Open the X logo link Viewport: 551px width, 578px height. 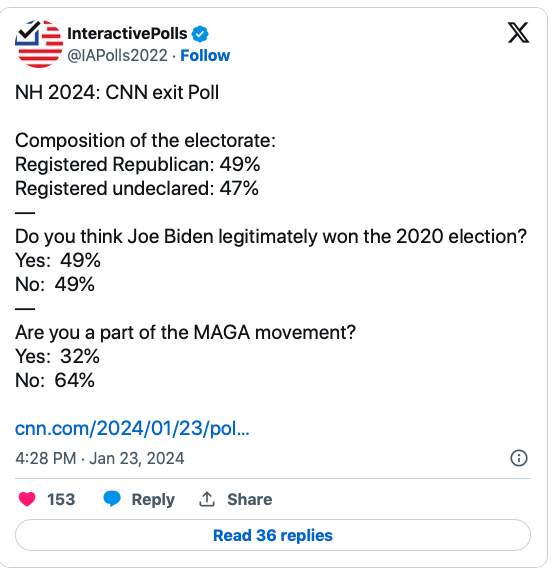tap(519, 33)
